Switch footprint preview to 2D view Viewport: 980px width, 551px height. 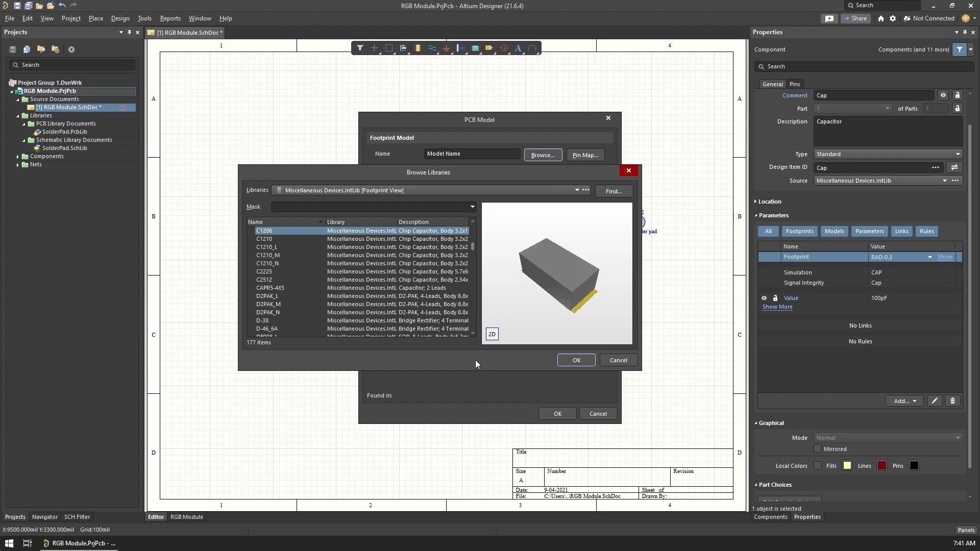[492, 334]
